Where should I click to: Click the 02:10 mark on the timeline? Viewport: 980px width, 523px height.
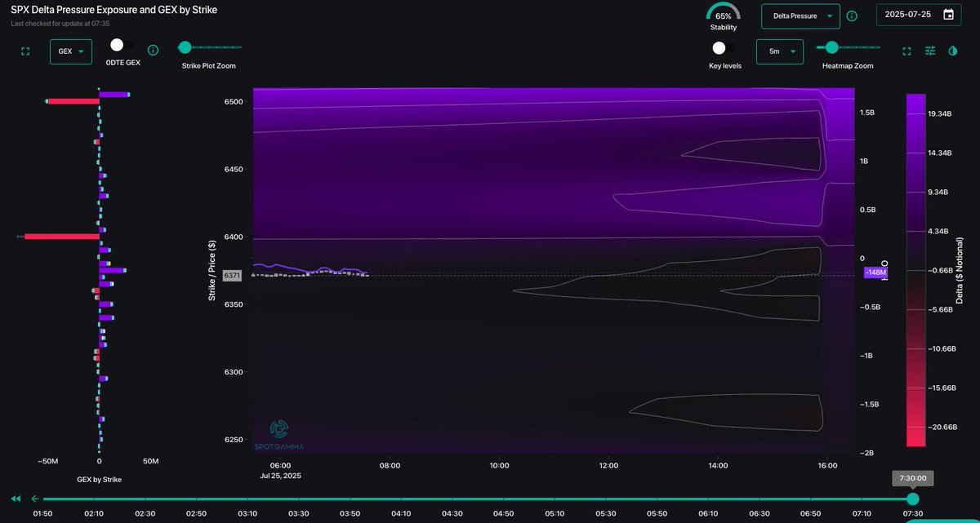pyautogui.click(x=94, y=513)
